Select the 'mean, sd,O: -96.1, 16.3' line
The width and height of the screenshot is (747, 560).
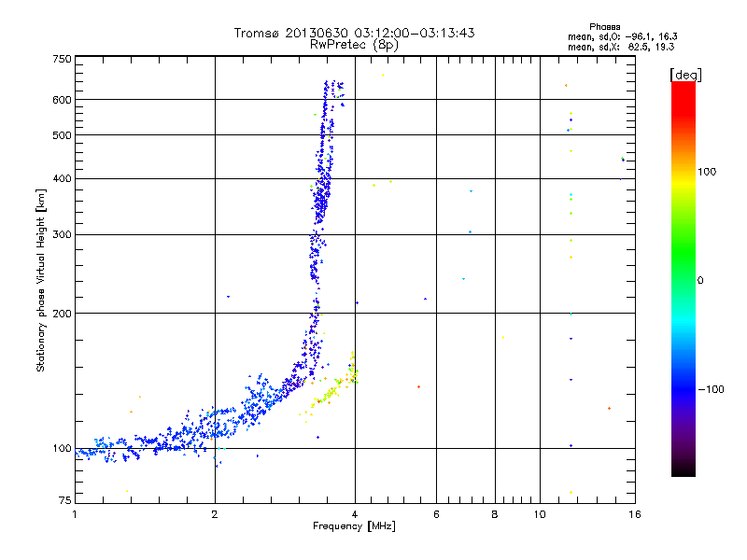click(x=622, y=36)
